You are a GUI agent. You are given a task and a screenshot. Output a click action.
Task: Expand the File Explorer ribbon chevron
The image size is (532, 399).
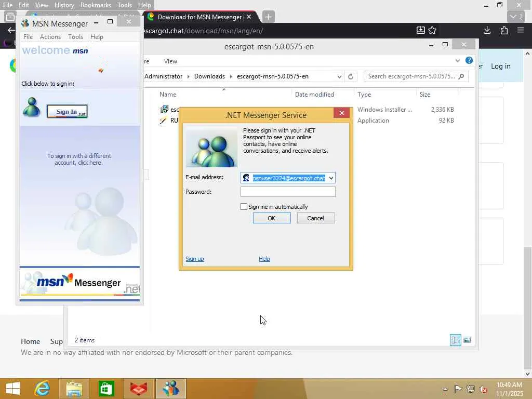tap(457, 61)
